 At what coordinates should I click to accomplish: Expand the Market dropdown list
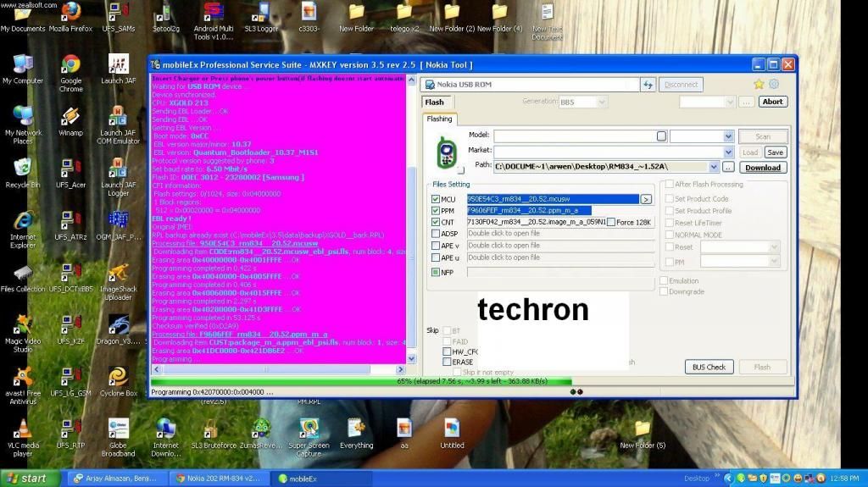(x=728, y=152)
